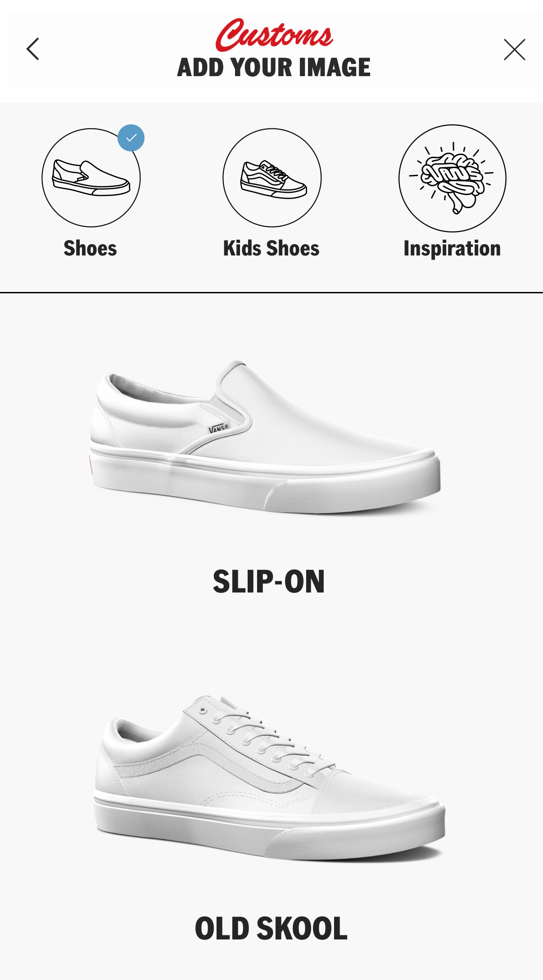Tap the Shoes category label
543x980 pixels.
click(90, 248)
